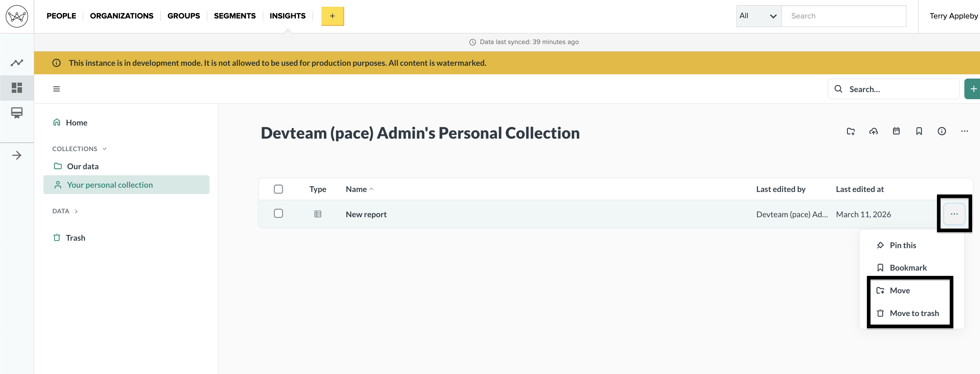The width and height of the screenshot is (980, 374).
Task: Expand the DATA section
Action: pos(65,211)
